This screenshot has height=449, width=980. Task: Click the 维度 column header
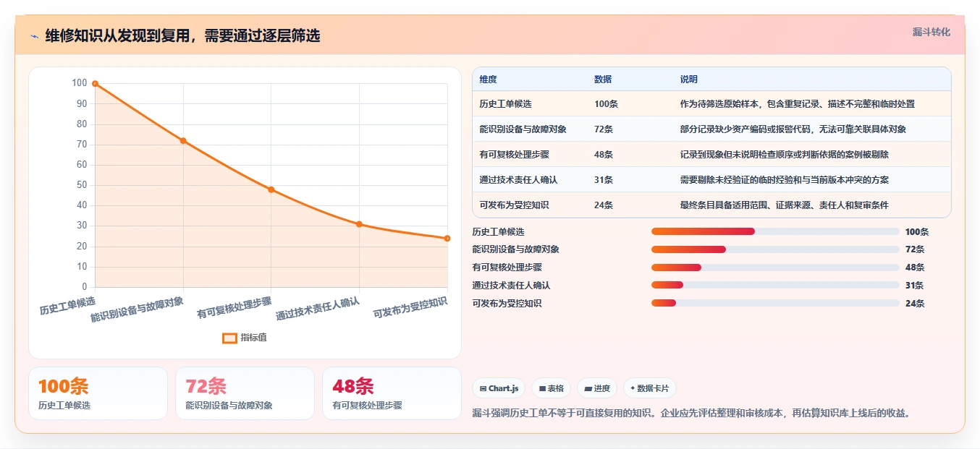point(488,80)
